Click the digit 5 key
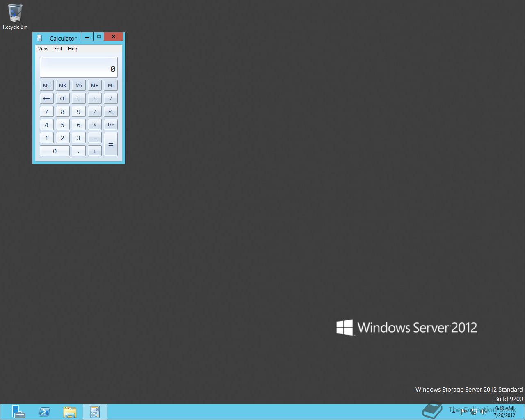Screen dimensions: 525x420 [x=63, y=125]
